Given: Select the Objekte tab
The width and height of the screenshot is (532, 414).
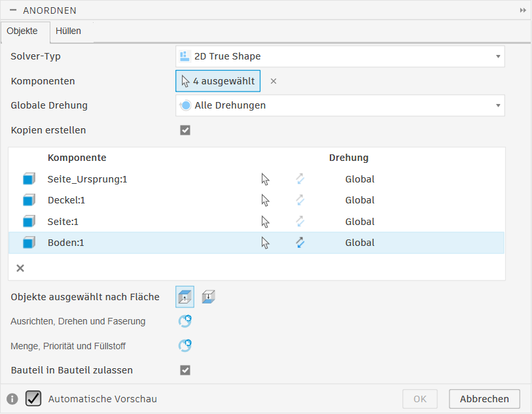Looking at the screenshot, I should coord(22,31).
